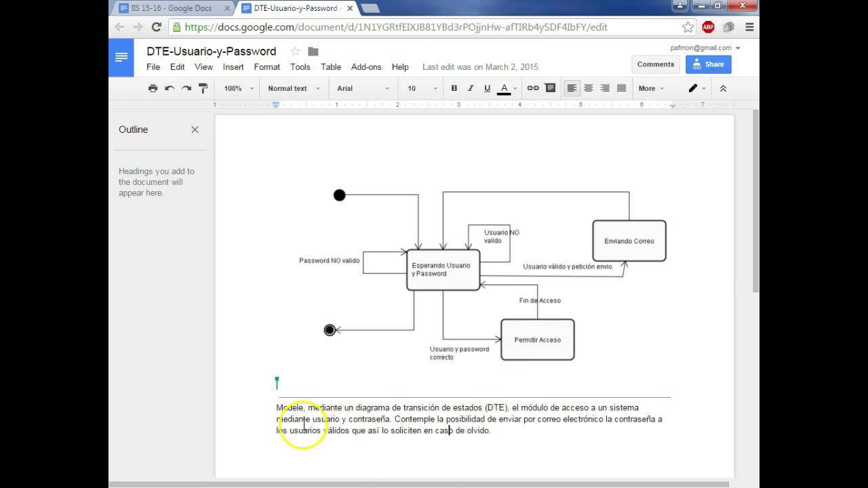Expand the More toolbar options
Image resolution: width=868 pixels, height=488 pixels.
point(651,88)
